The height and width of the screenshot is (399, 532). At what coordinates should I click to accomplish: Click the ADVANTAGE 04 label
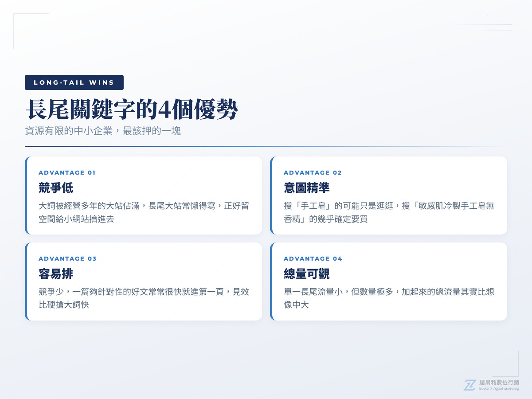(313, 258)
